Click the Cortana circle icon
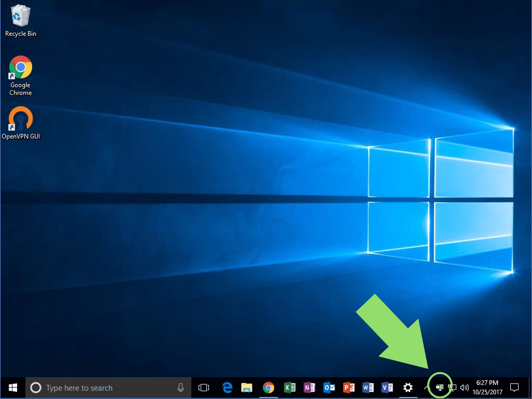532x399 pixels. [36, 388]
